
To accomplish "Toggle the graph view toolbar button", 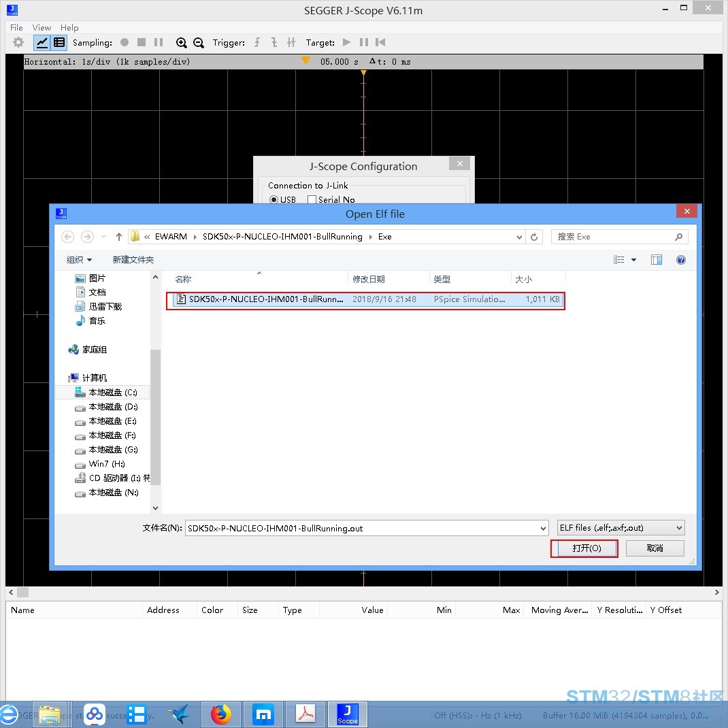I will [42, 43].
